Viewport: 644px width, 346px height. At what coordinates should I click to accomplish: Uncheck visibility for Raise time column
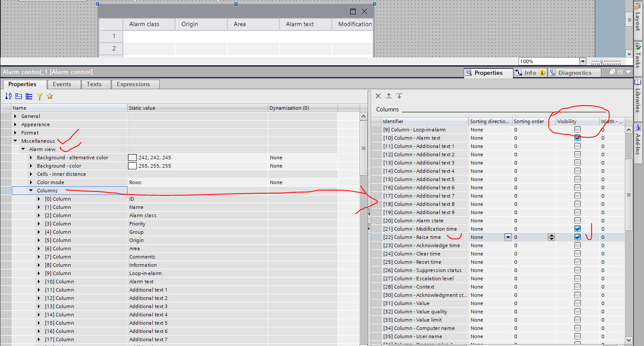point(577,237)
